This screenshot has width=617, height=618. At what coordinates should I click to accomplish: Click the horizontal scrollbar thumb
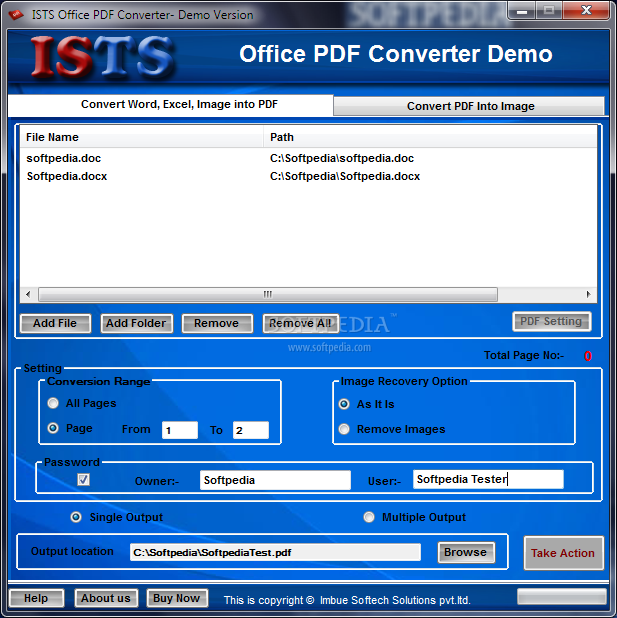(268, 294)
